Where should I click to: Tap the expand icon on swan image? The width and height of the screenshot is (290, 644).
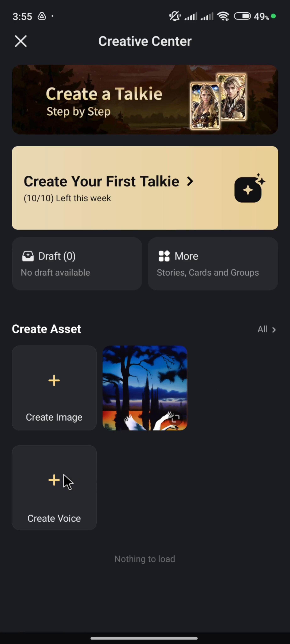pyautogui.click(x=176, y=418)
